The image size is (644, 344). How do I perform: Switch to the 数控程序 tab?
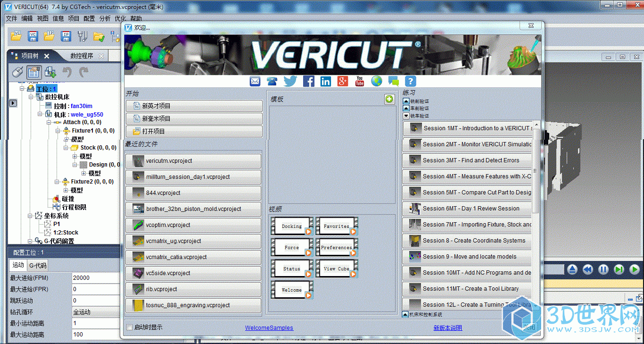pyautogui.click(x=82, y=56)
